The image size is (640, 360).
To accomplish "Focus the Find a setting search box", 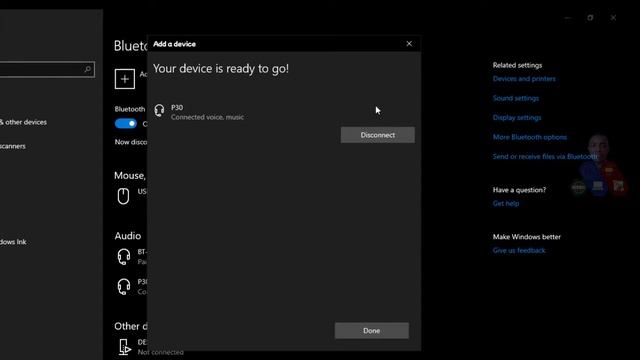I will [47, 69].
